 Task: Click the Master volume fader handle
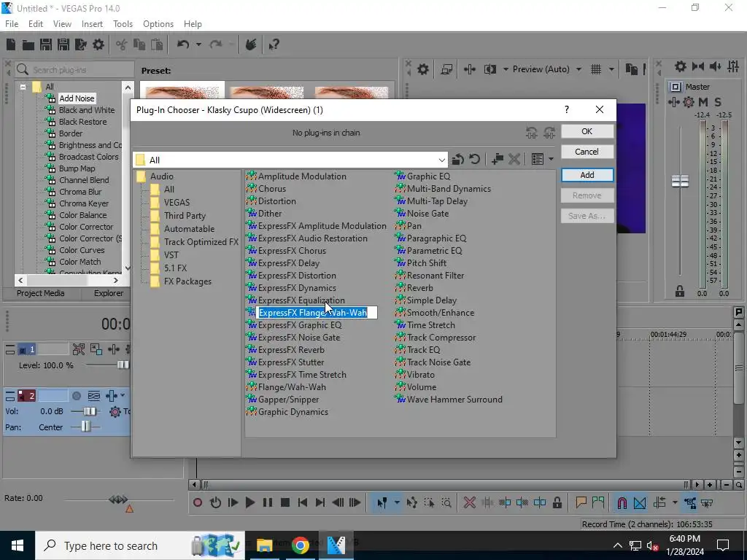680,182
